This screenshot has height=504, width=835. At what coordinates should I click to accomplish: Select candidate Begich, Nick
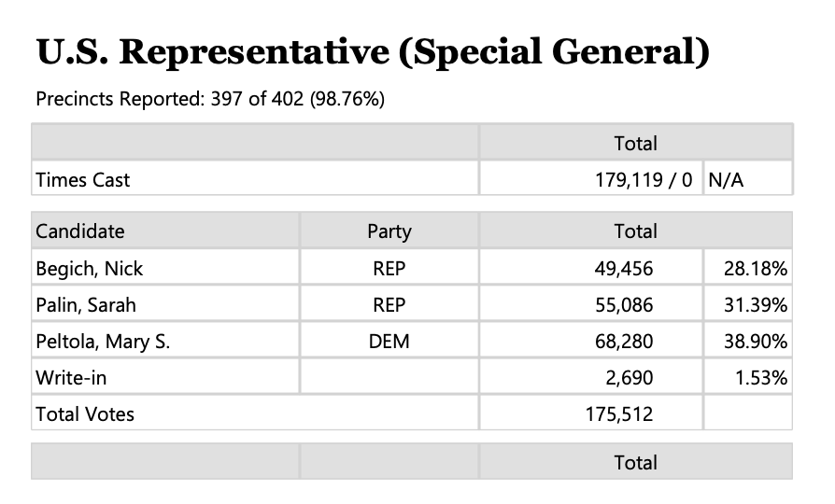90,269
